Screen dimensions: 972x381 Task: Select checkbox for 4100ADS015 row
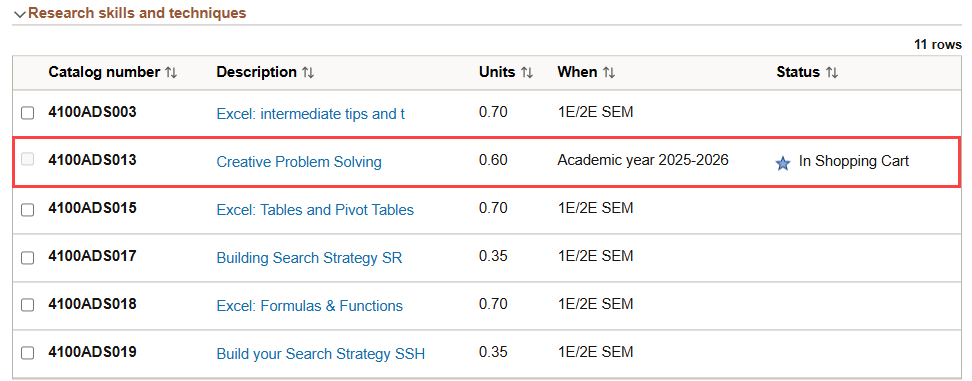[x=27, y=210]
